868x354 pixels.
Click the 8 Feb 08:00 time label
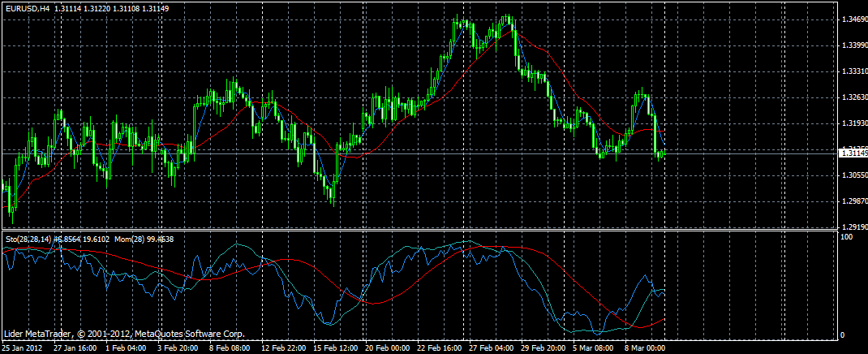(x=230, y=348)
